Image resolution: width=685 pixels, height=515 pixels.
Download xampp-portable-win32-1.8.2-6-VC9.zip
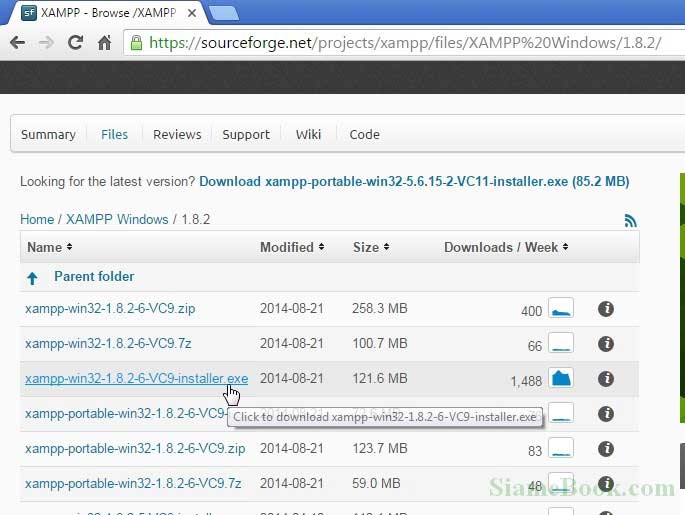click(135, 449)
